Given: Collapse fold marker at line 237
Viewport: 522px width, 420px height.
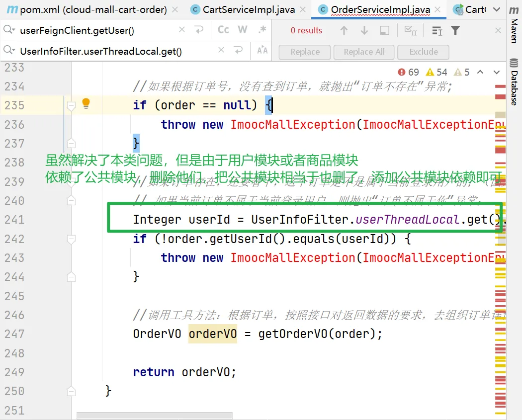Looking at the screenshot, I should coord(71,143).
